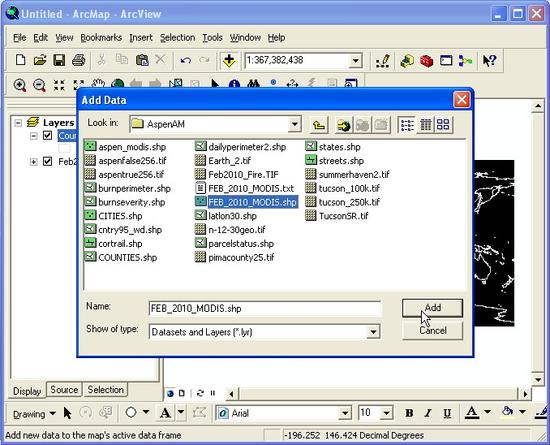Close the Add Data dialog
The height and width of the screenshot is (445, 550).
462,100
